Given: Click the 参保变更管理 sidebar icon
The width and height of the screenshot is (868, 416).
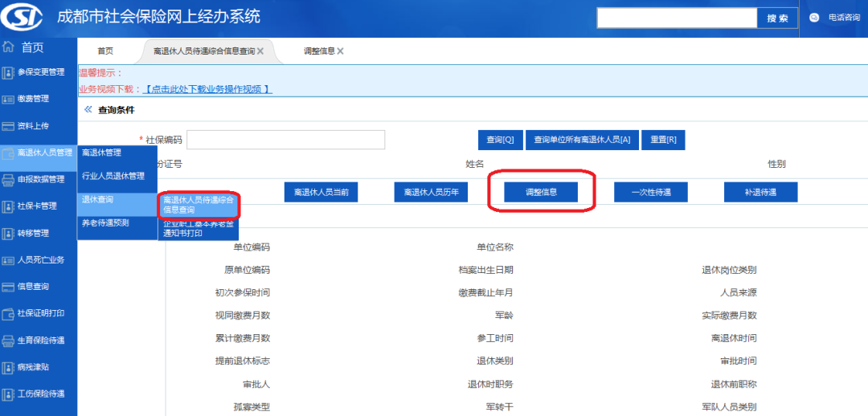Looking at the screenshot, I should 9,72.
